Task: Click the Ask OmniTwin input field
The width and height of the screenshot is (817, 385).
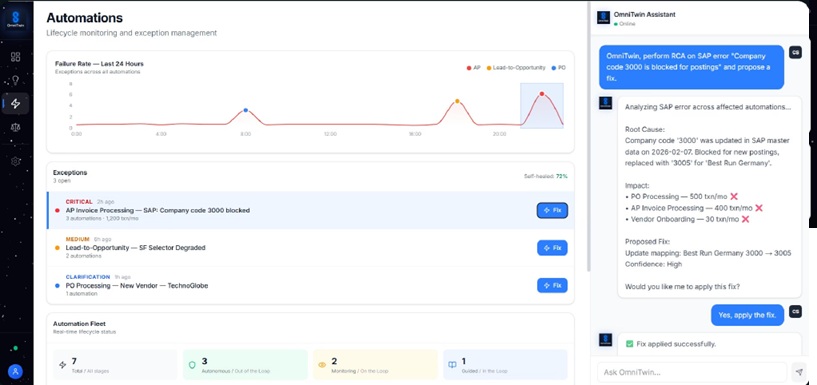Action: tap(692, 372)
